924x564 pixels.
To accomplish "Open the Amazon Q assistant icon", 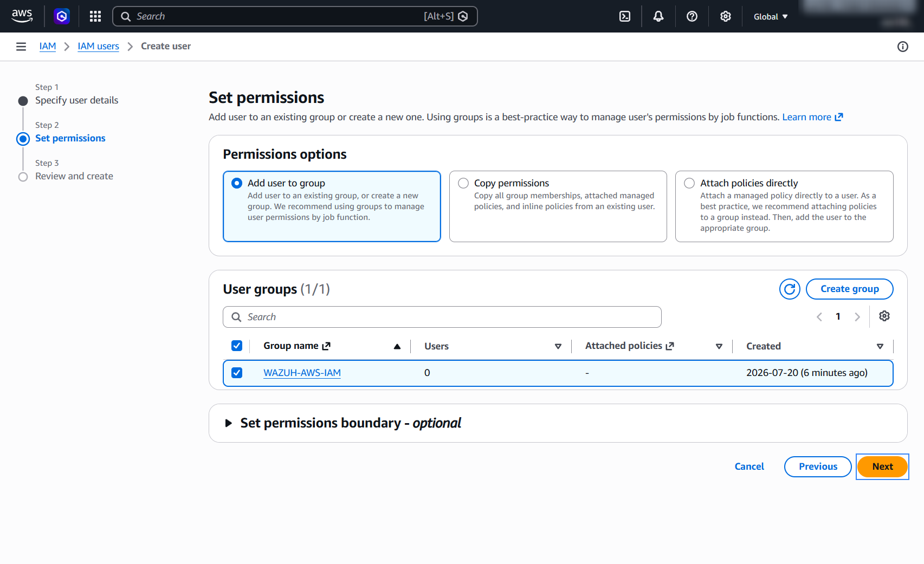I will click(x=62, y=16).
